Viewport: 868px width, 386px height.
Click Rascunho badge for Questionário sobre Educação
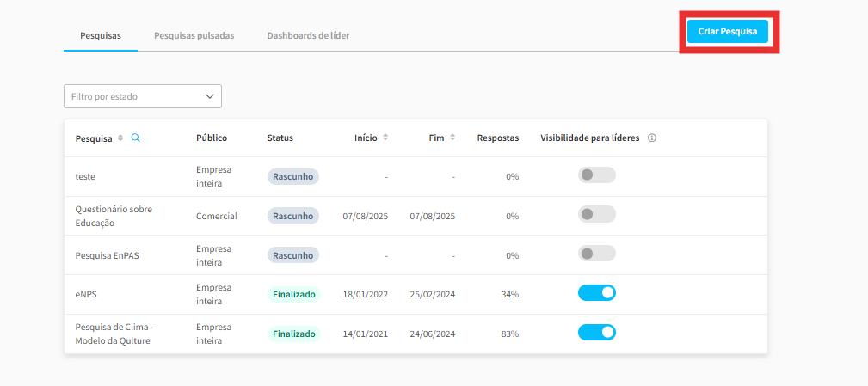[292, 217]
